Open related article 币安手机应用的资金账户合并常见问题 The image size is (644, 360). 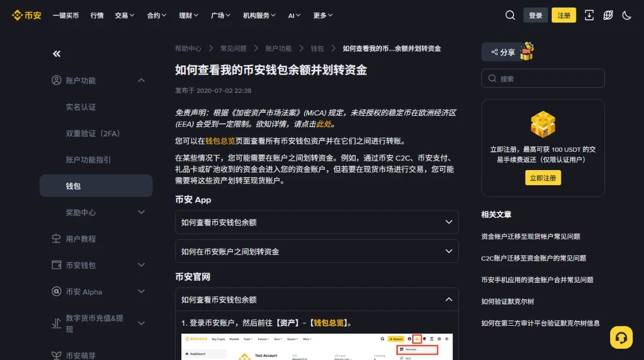pos(537,280)
